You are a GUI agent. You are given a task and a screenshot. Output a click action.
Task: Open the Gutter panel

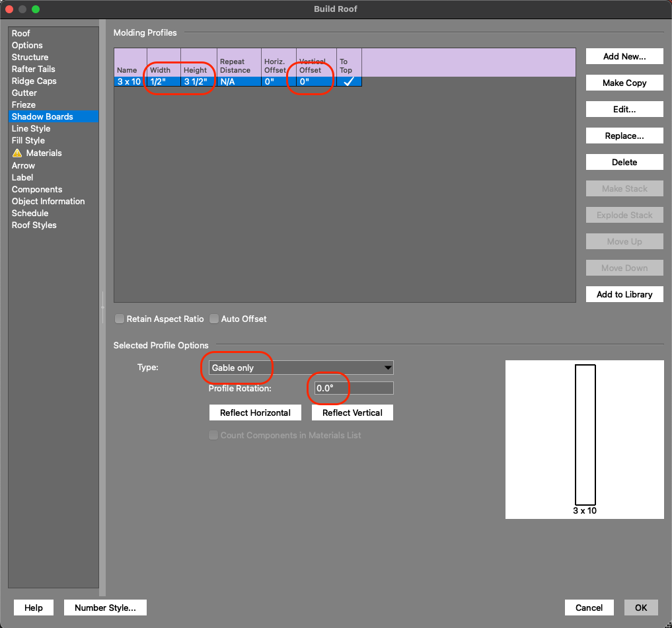coord(24,93)
